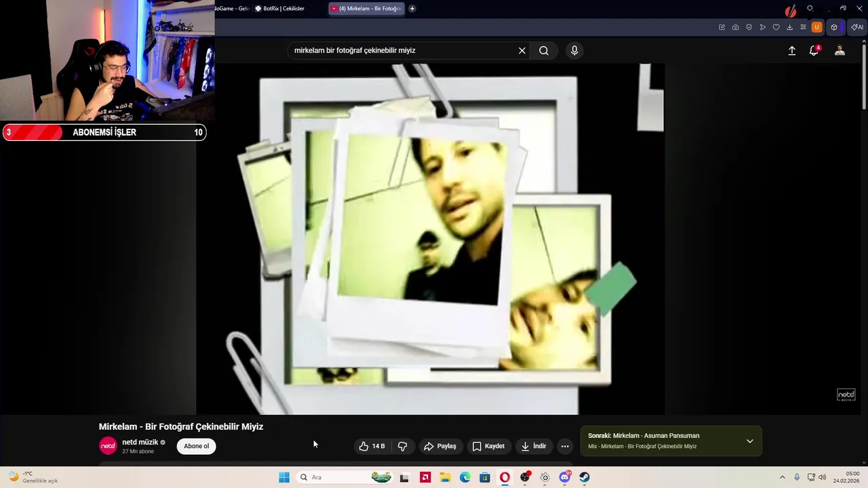Select the Mirkelam - Bir Fotoğraf tab
Image resolution: width=868 pixels, height=488 pixels.
pyautogui.click(x=366, y=9)
